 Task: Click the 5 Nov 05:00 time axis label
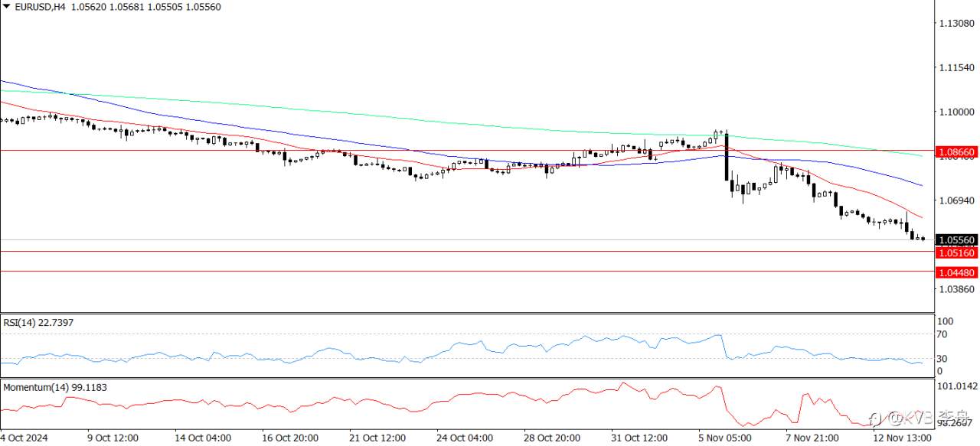tap(727, 438)
